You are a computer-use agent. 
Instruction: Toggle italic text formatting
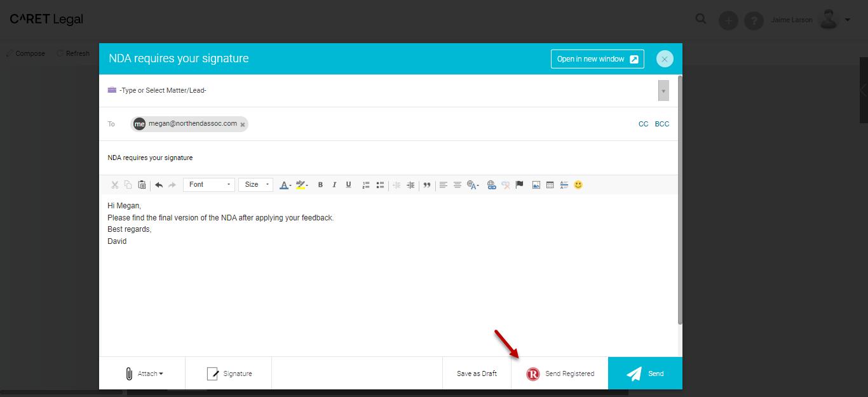click(x=334, y=185)
